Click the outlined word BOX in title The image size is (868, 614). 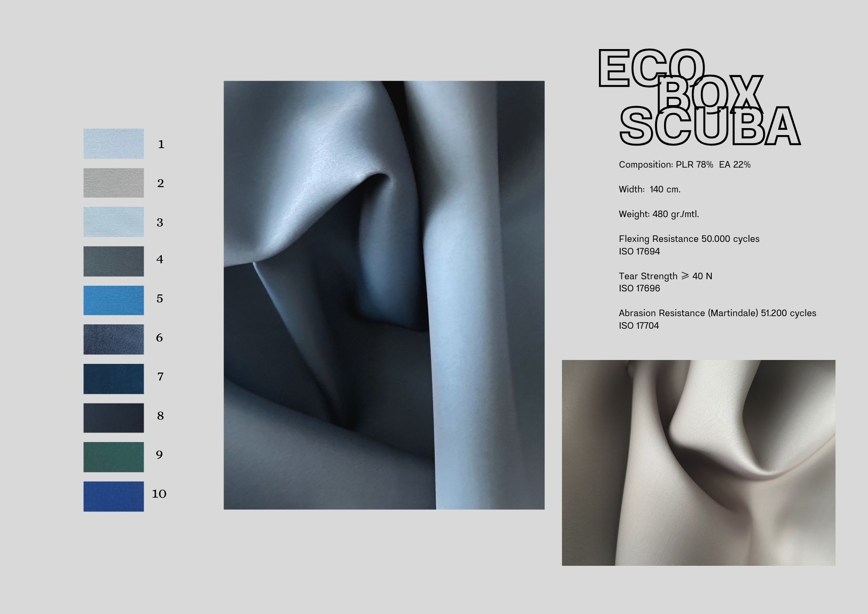(710, 95)
